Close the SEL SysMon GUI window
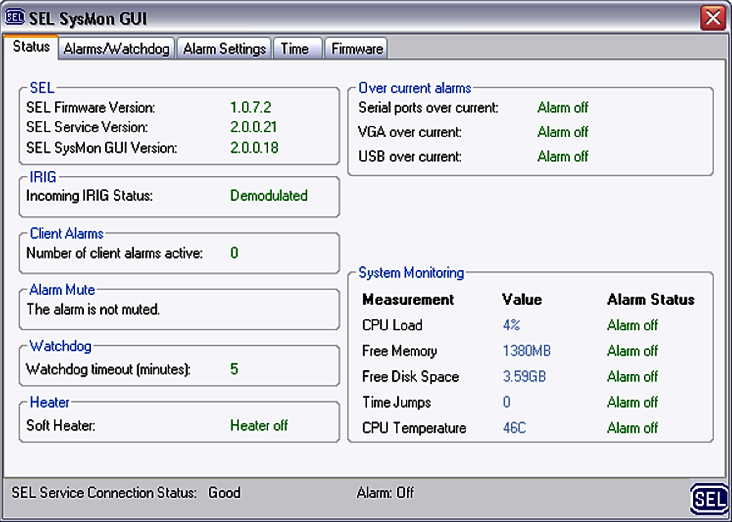 click(713, 18)
